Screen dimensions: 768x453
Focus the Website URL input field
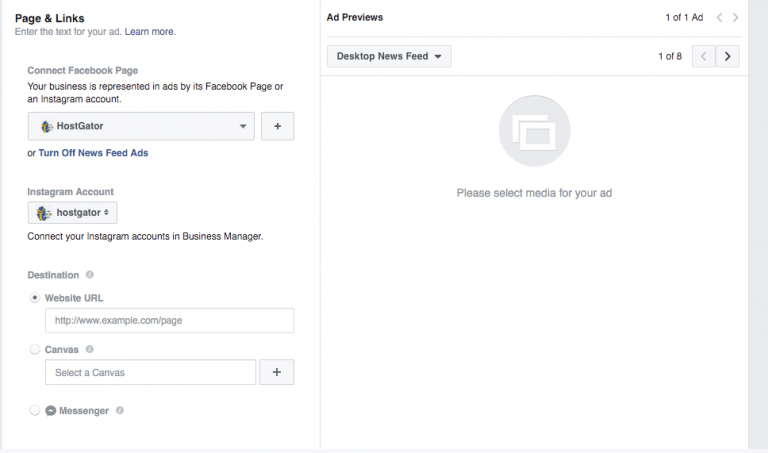click(x=169, y=320)
